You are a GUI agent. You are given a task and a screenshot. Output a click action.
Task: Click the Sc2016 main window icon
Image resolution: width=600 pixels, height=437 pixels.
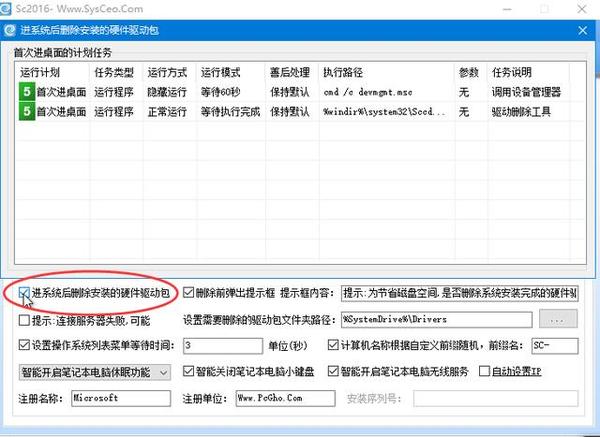pos(5,9)
